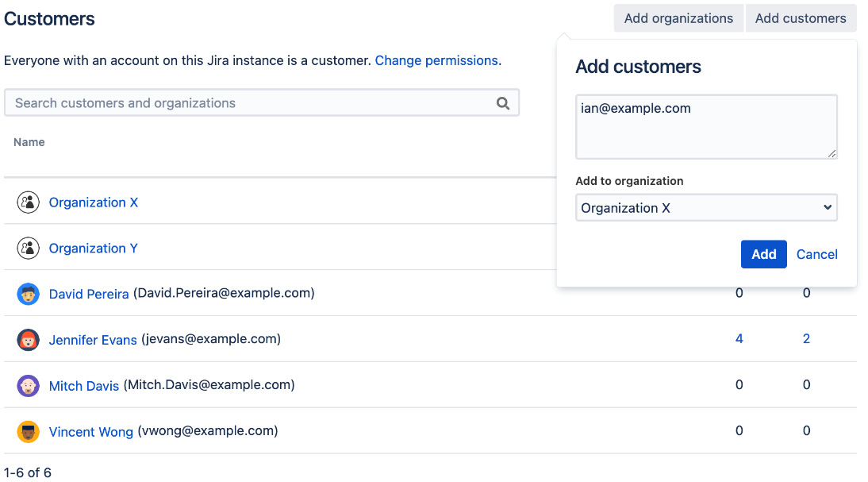This screenshot has height=482, width=868.
Task: Click Jennifer Evans's avatar
Action: click(28, 339)
